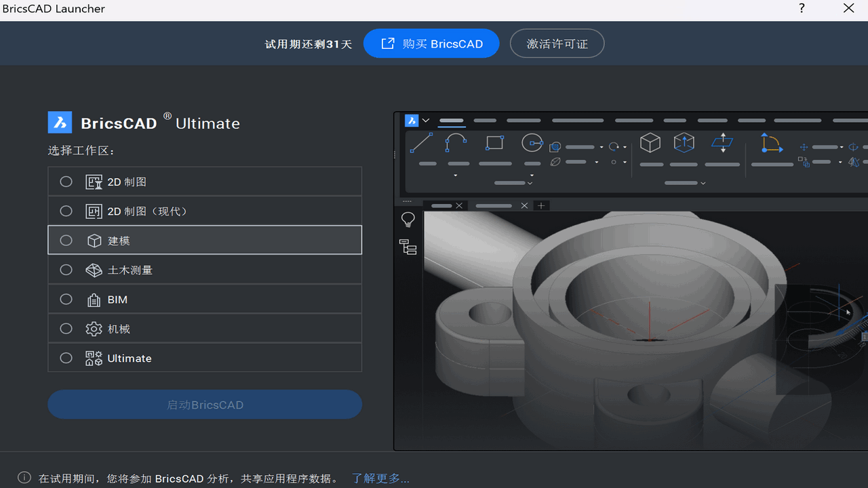The height and width of the screenshot is (488, 868).
Task: Click the 3D Box tool icon
Action: pyautogui.click(x=650, y=142)
